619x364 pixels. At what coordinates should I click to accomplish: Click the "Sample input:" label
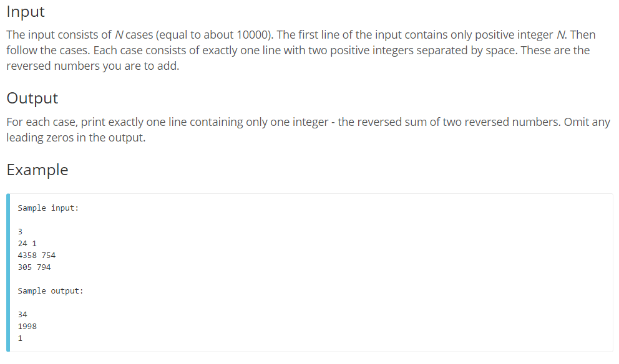(48, 208)
